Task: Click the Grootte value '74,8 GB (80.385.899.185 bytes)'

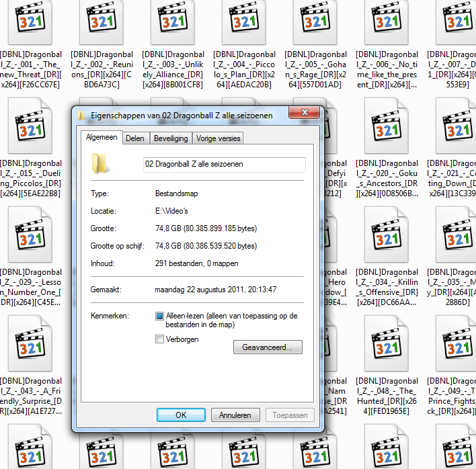Action: (x=206, y=228)
